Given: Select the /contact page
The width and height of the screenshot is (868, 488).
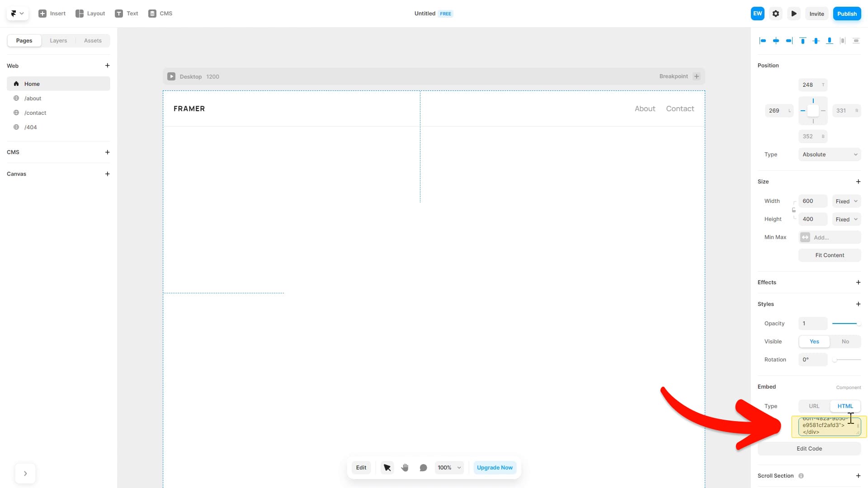Looking at the screenshot, I should point(58,113).
